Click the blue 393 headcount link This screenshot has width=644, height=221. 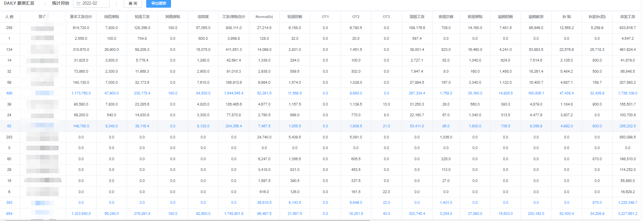(9, 203)
